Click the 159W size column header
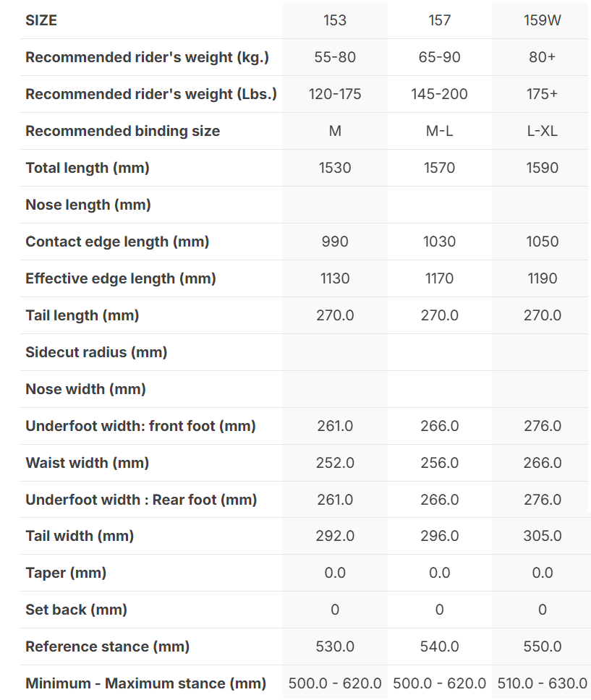The width and height of the screenshot is (591, 700). coord(542,20)
